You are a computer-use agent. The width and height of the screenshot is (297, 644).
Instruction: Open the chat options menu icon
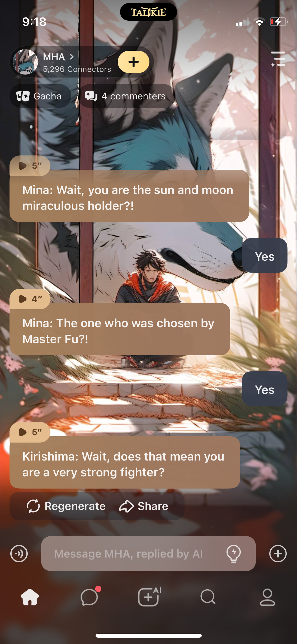(278, 59)
